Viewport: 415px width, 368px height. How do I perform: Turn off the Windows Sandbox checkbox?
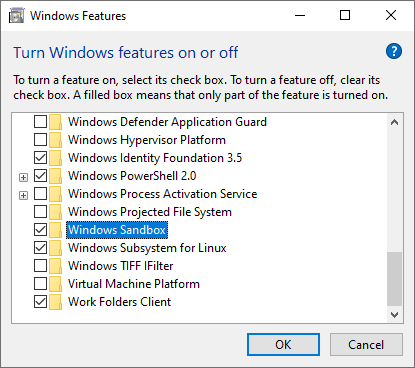pyautogui.click(x=40, y=230)
